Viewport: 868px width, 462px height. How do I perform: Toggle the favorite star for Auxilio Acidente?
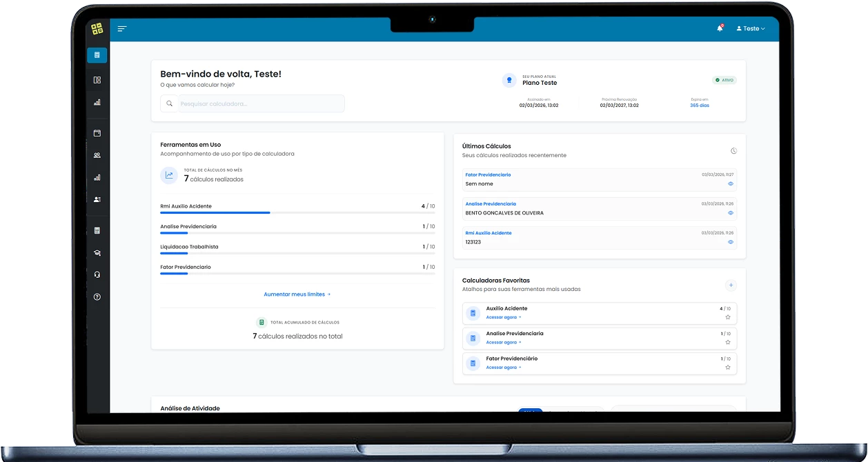728,317
